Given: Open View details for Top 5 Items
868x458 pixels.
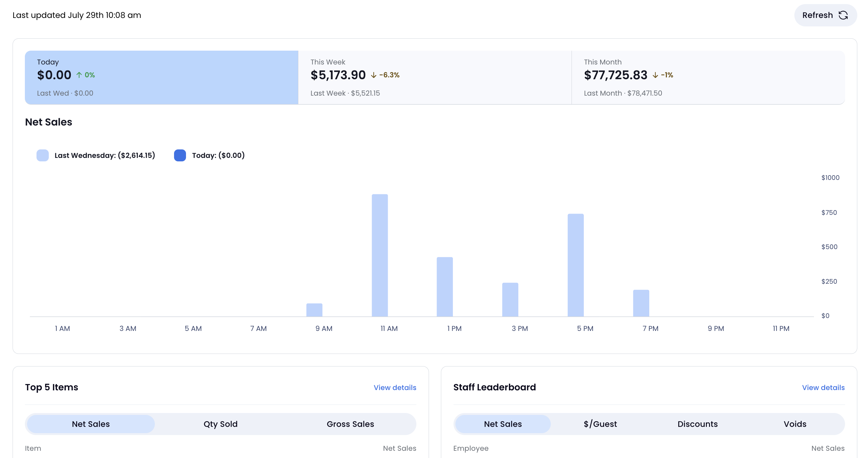Looking at the screenshot, I should pyautogui.click(x=395, y=388).
